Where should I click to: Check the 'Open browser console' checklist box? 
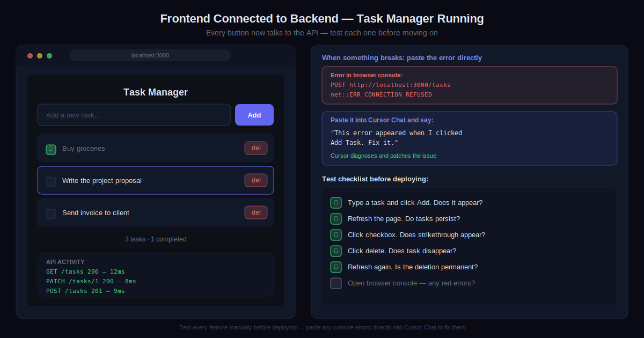click(336, 283)
